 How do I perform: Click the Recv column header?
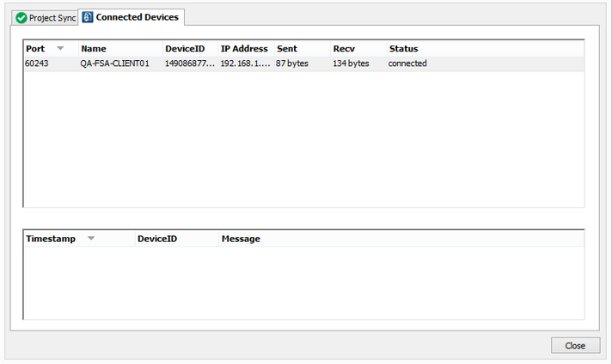[344, 49]
